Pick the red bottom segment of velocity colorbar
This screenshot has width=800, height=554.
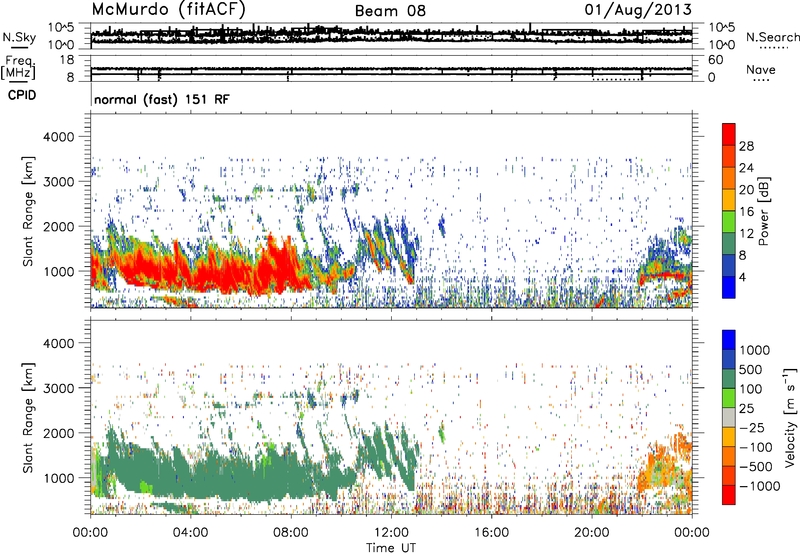[729, 495]
